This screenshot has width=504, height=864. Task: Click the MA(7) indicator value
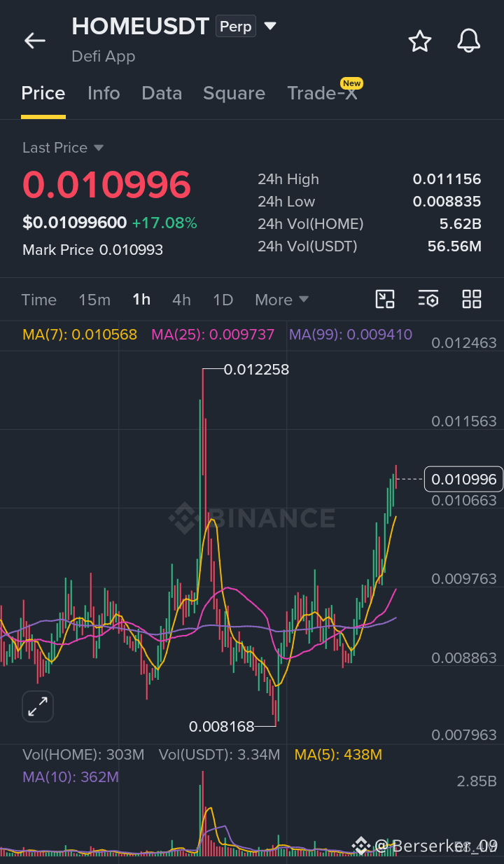point(80,335)
